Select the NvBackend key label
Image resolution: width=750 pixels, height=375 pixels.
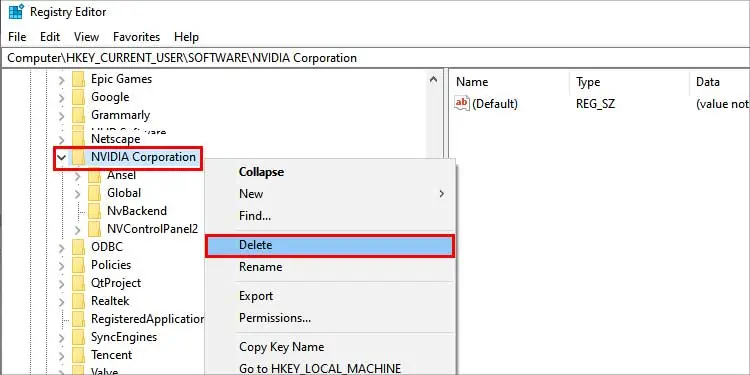(137, 211)
